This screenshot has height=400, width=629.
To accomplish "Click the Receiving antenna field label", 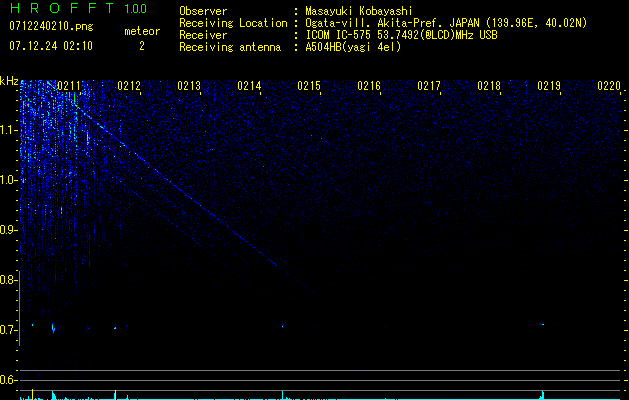I will [230, 47].
